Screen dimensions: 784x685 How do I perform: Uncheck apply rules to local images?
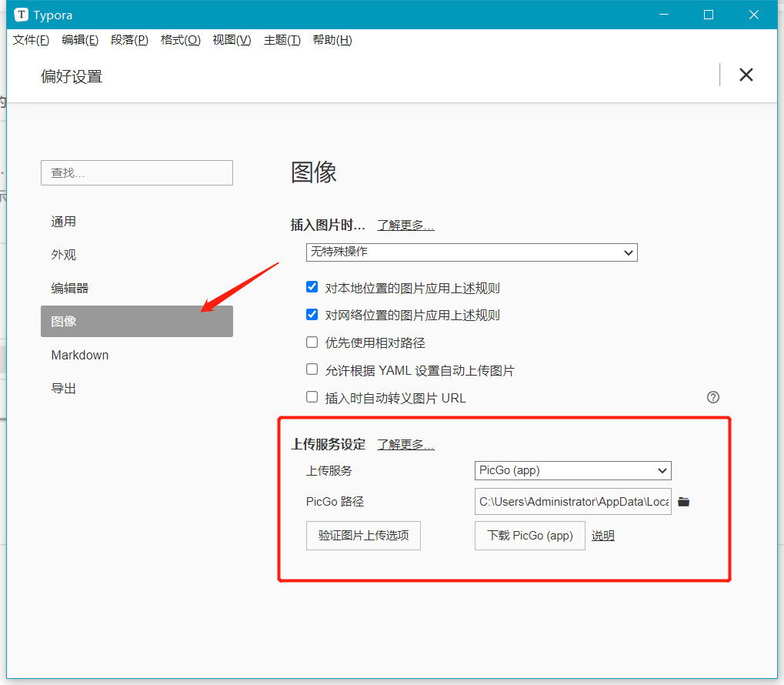coord(312,287)
